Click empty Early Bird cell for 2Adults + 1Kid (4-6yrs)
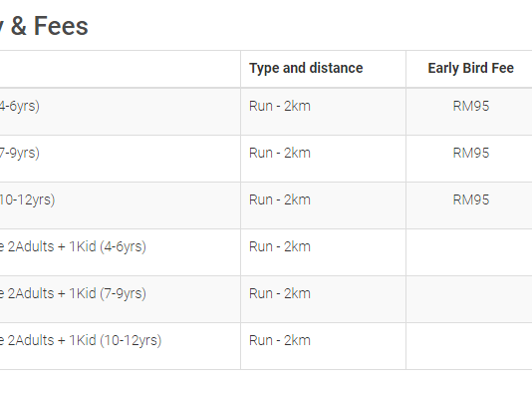Viewport: 532px width, 393px height. click(x=469, y=252)
